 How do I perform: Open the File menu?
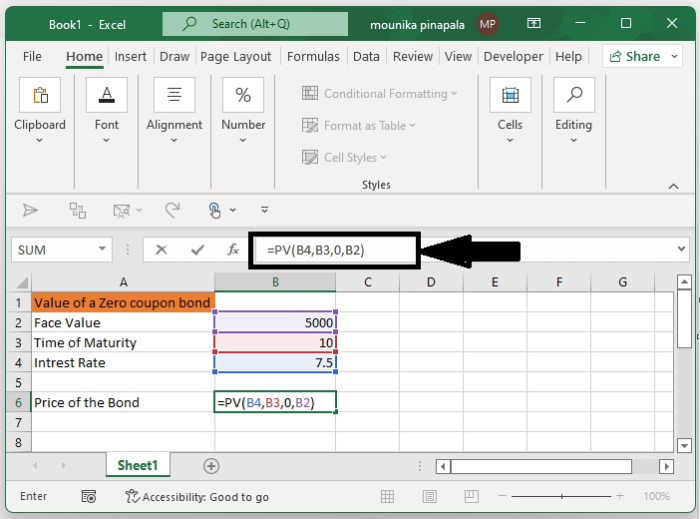[x=32, y=57]
